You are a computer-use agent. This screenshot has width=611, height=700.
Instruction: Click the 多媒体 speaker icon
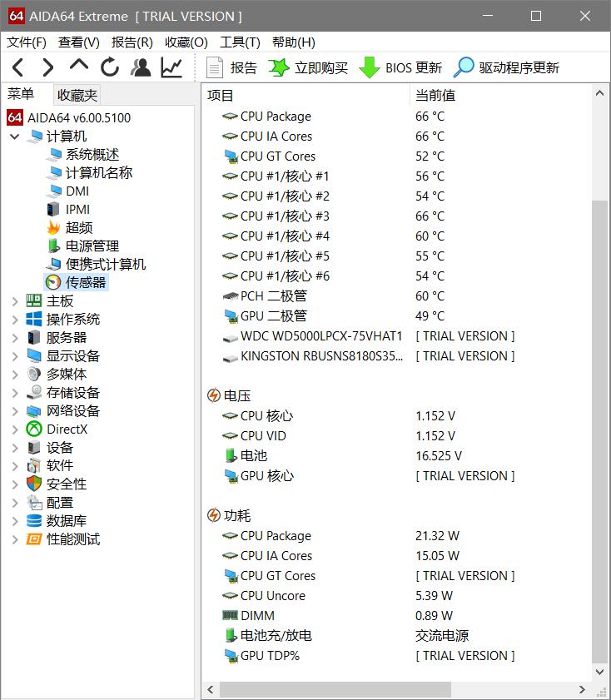[x=34, y=375]
